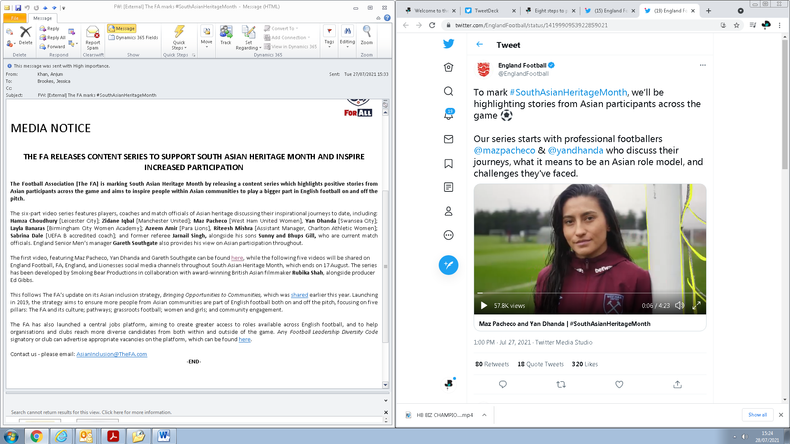This screenshot has height=444, width=790.
Task: Open a new Chrome tab
Action: (x=708, y=11)
